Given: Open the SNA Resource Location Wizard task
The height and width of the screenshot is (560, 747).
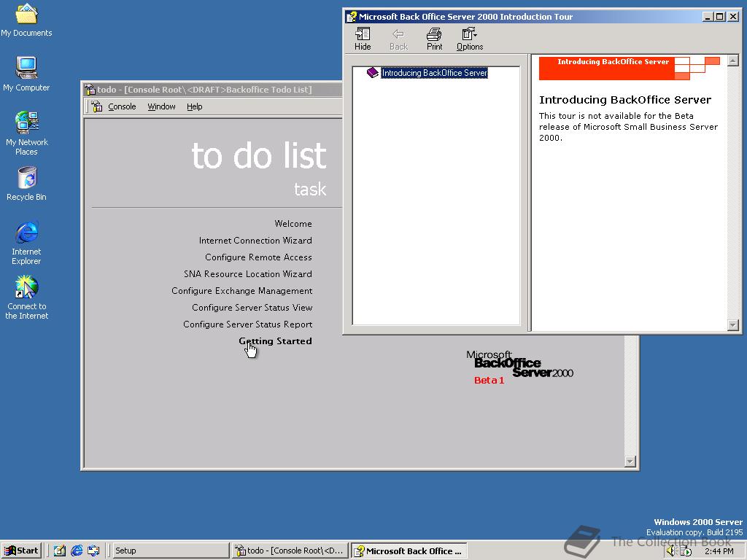Looking at the screenshot, I should click(248, 274).
